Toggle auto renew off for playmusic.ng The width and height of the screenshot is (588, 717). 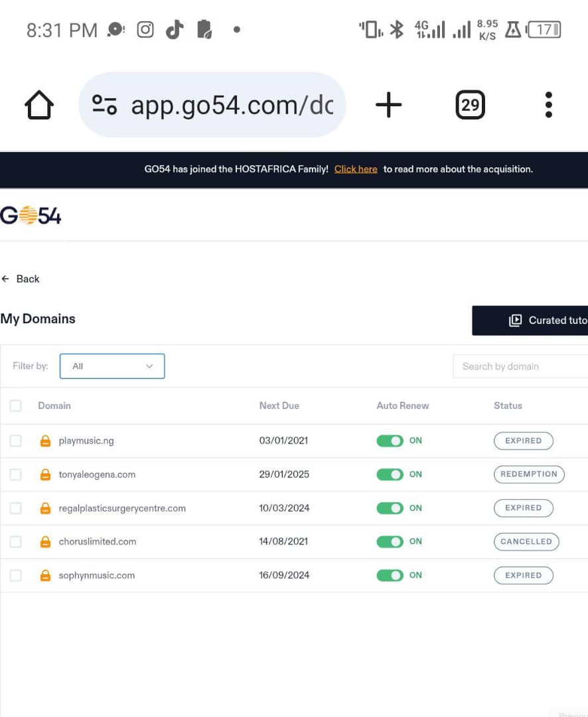point(390,441)
